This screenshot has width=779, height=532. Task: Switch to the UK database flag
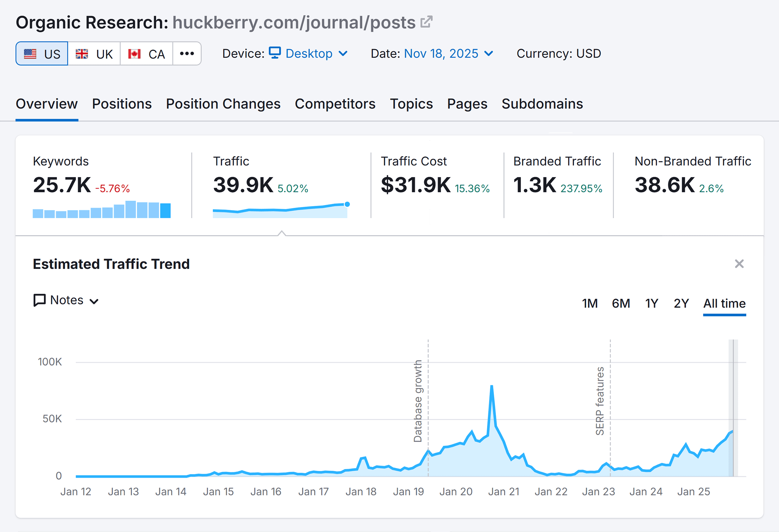click(x=83, y=53)
